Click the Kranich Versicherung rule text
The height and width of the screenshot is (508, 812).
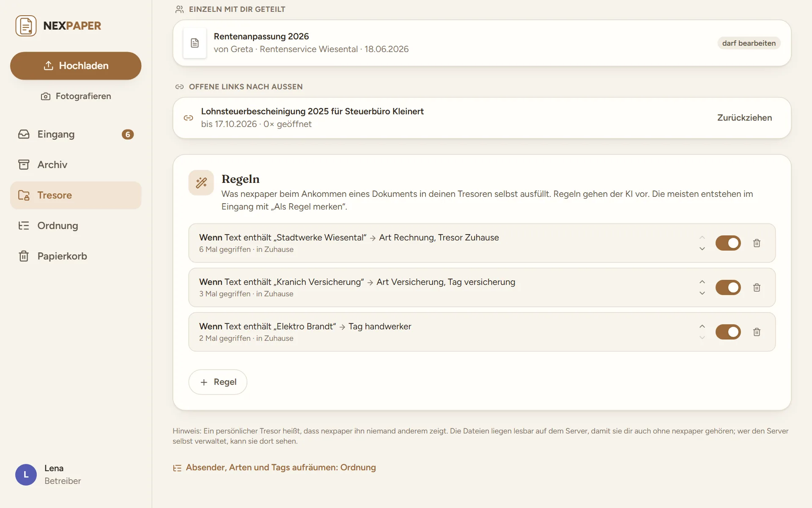(x=357, y=282)
